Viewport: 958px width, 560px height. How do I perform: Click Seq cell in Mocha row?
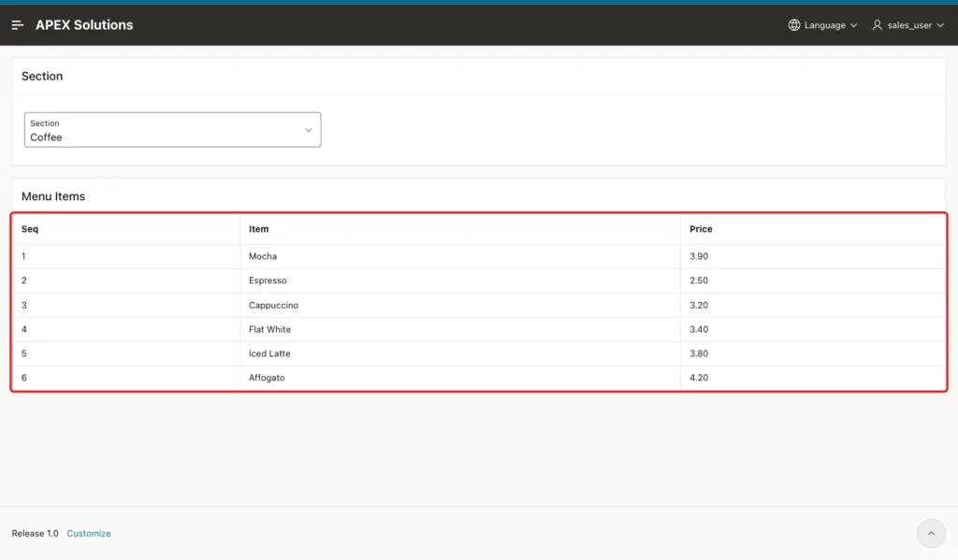(x=126, y=256)
